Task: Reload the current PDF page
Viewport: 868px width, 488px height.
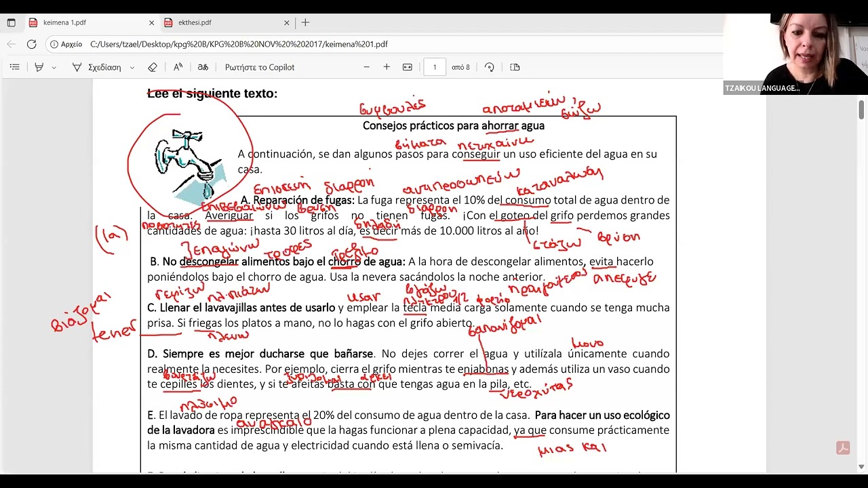Action: tap(31, 44)
